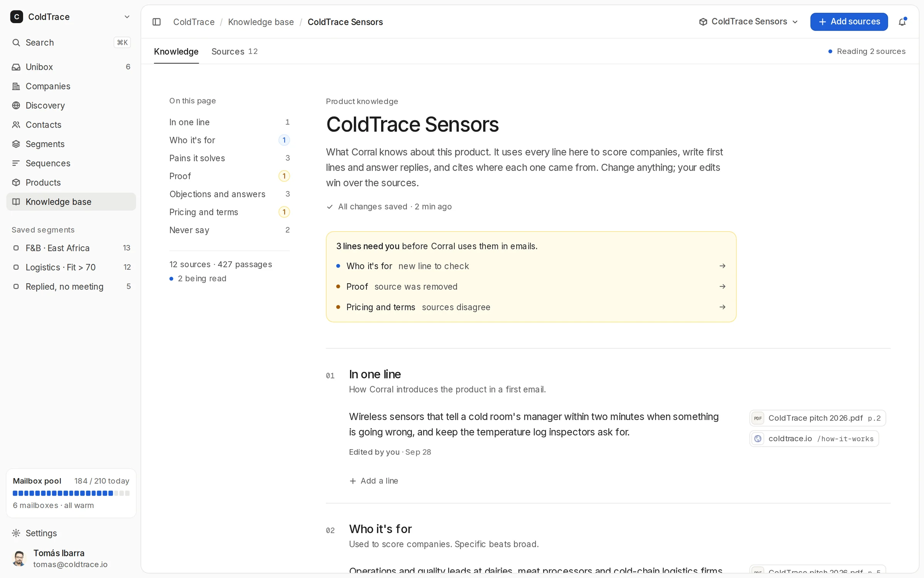Click Add a line link

[374, 481]
